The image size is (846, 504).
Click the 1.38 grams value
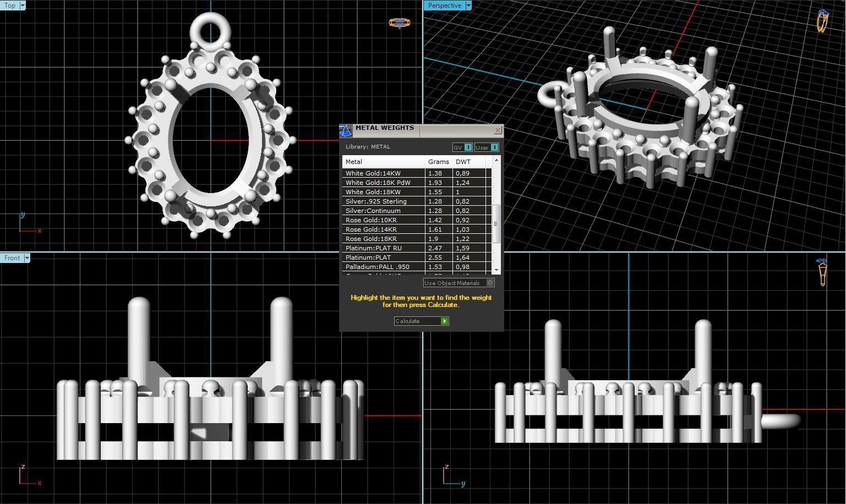coord(435,173)
